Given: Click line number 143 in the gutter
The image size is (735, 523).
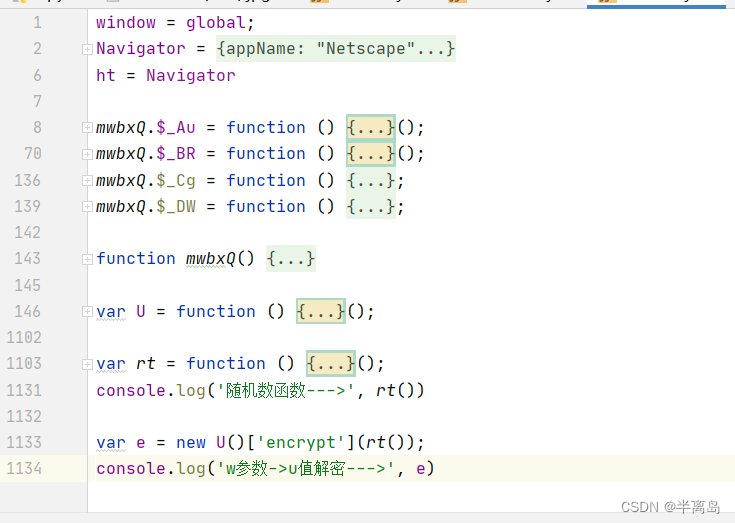Looking at the screenshot, I should (x=28, y=259).
